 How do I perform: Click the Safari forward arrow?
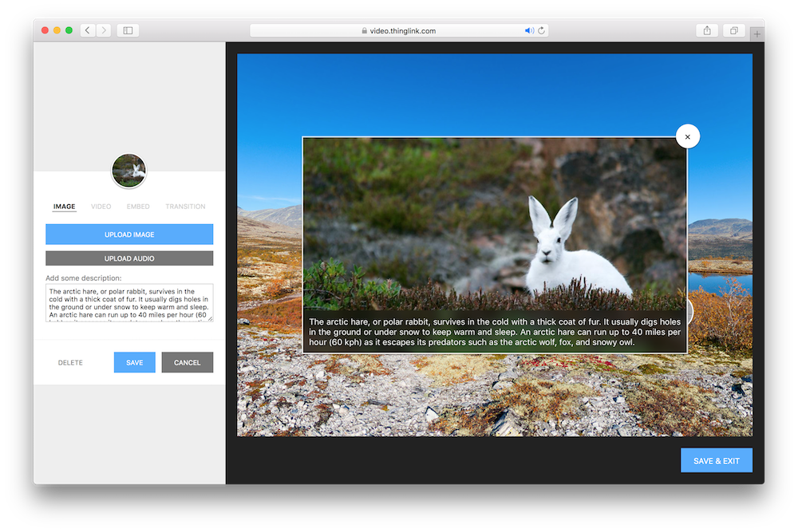click(x=104, y=30)
